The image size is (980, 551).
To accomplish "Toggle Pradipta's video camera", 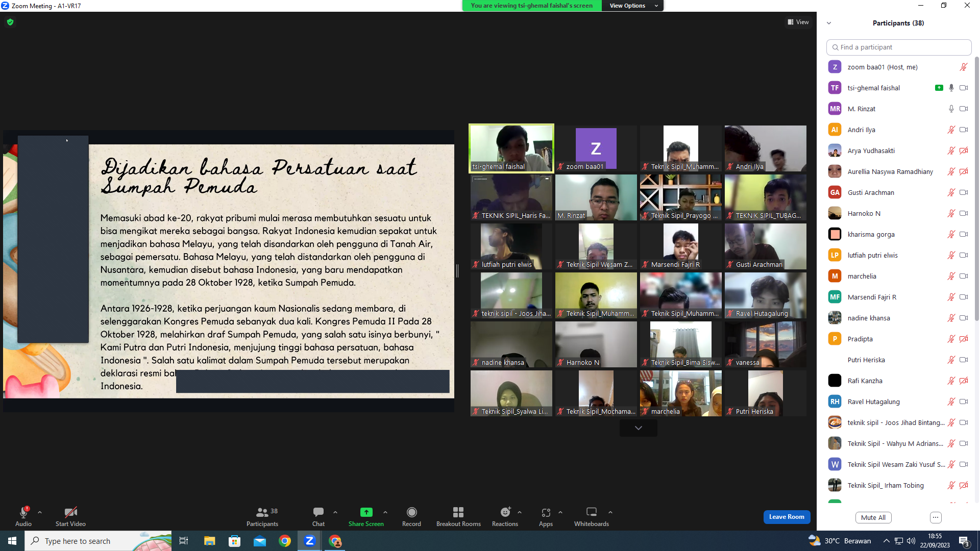I will click(x=964, y=339).
